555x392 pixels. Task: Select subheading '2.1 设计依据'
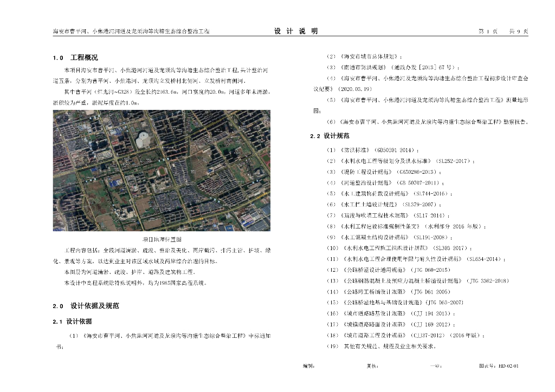[73, 322]
